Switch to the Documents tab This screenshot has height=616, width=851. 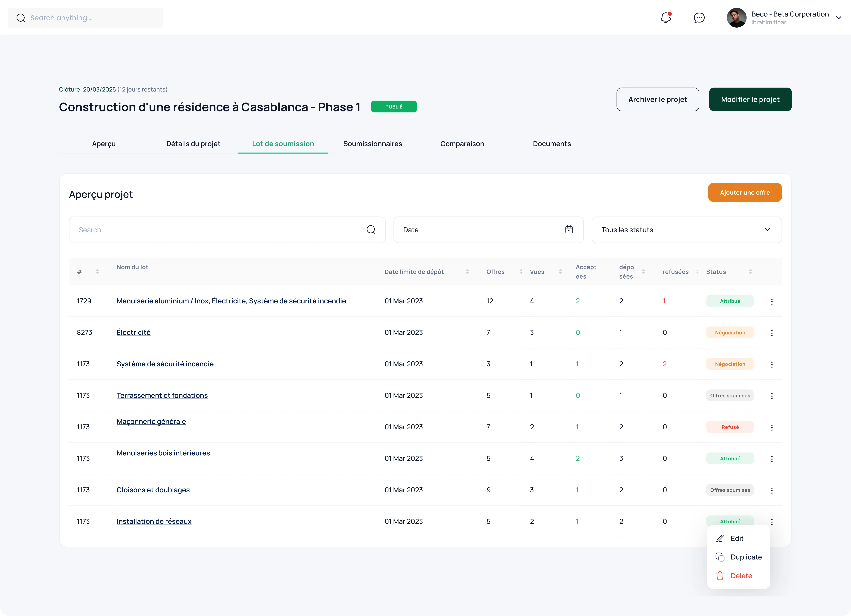coord(552,144)
